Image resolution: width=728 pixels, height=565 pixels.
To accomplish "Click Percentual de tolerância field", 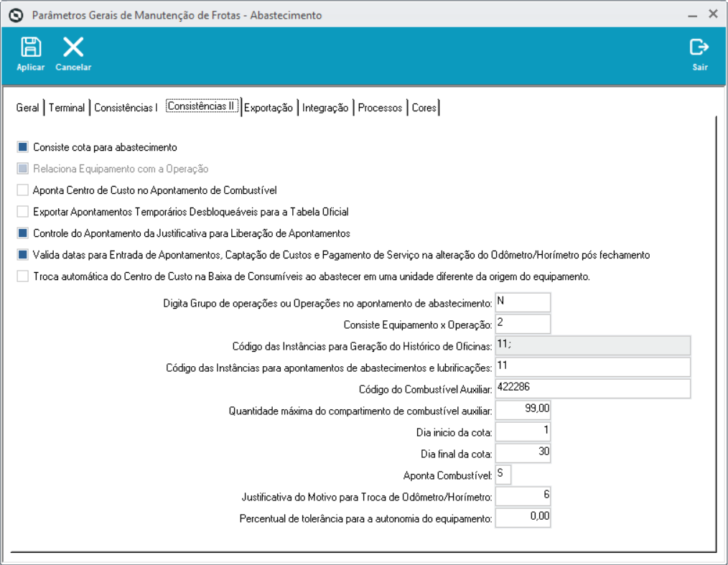I will [523, 518].
